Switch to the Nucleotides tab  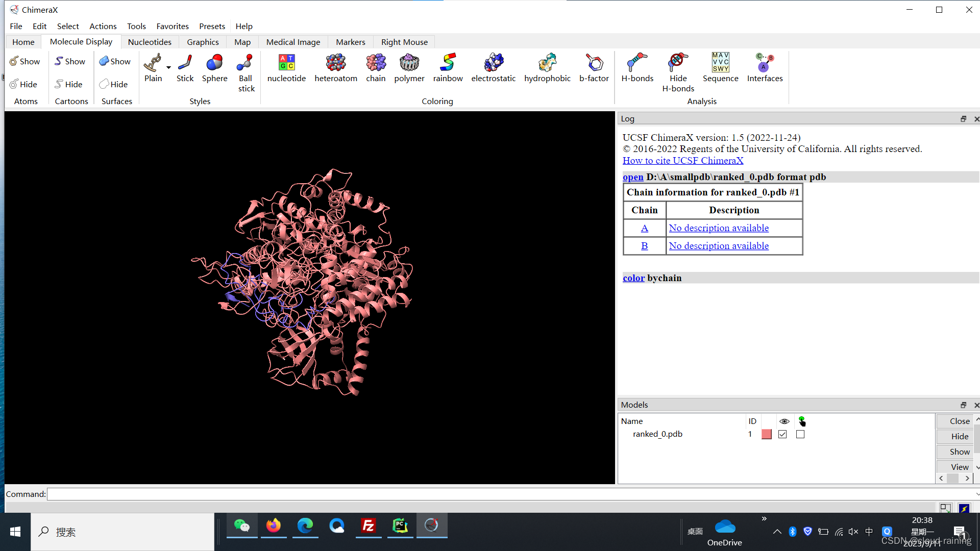click(150, 42)
